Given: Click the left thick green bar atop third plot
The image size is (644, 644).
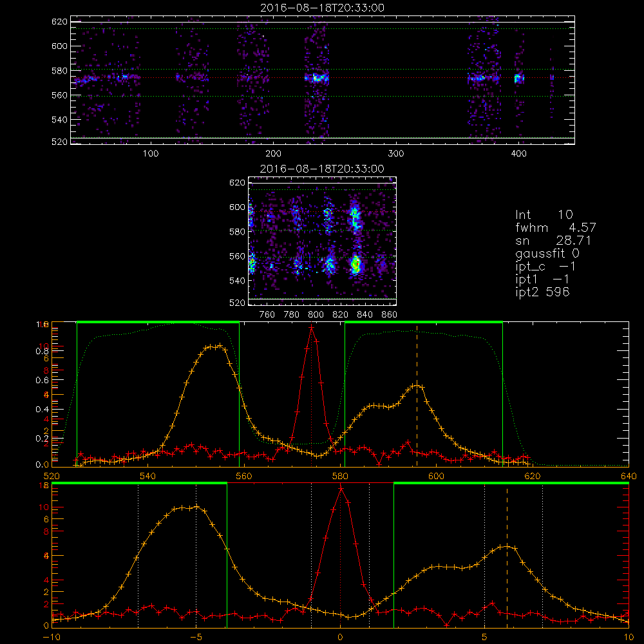Looking at the screenshot, I should [158, 323].
